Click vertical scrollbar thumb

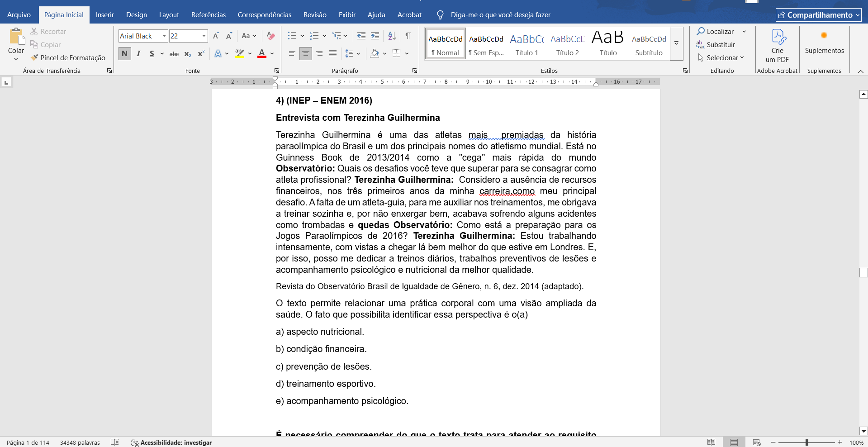click(863, 272)
